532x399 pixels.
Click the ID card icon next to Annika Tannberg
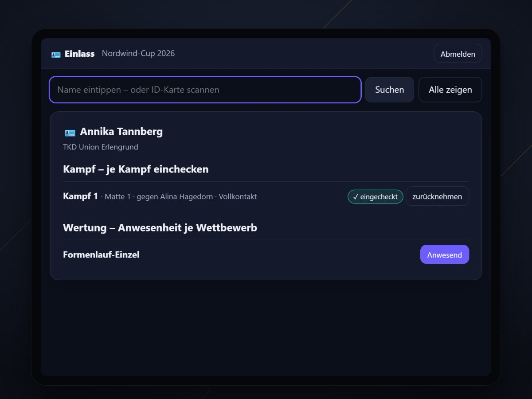70,132
